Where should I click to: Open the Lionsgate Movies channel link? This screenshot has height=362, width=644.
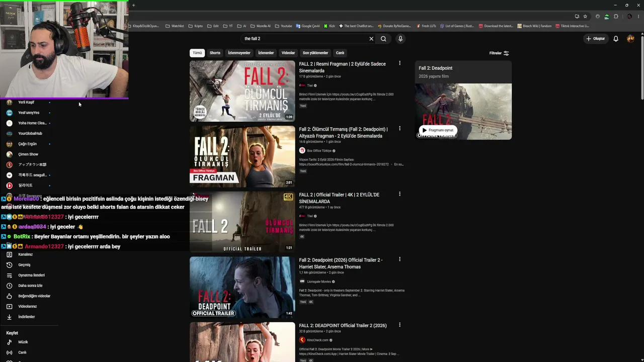tap(319, 282)
